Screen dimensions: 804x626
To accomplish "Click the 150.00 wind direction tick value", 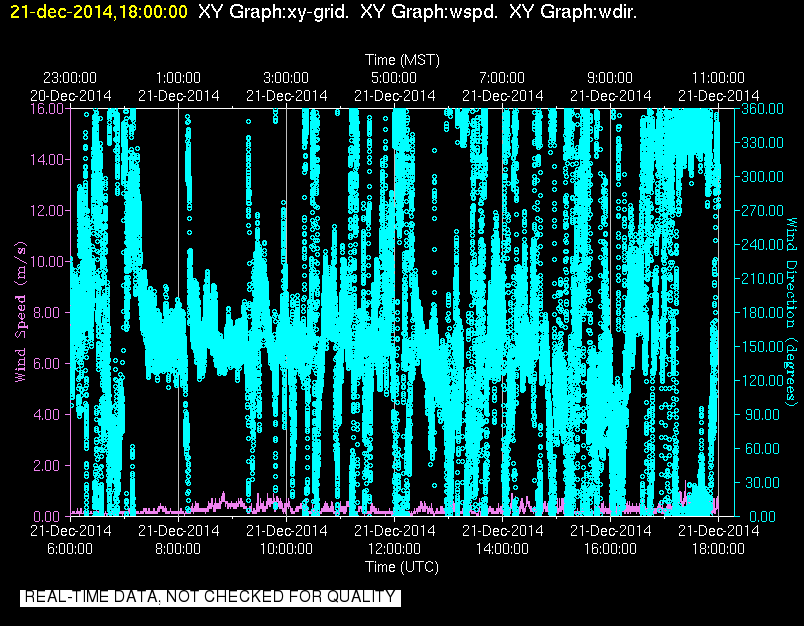I will pyautogui.click(x=762, y=347).
